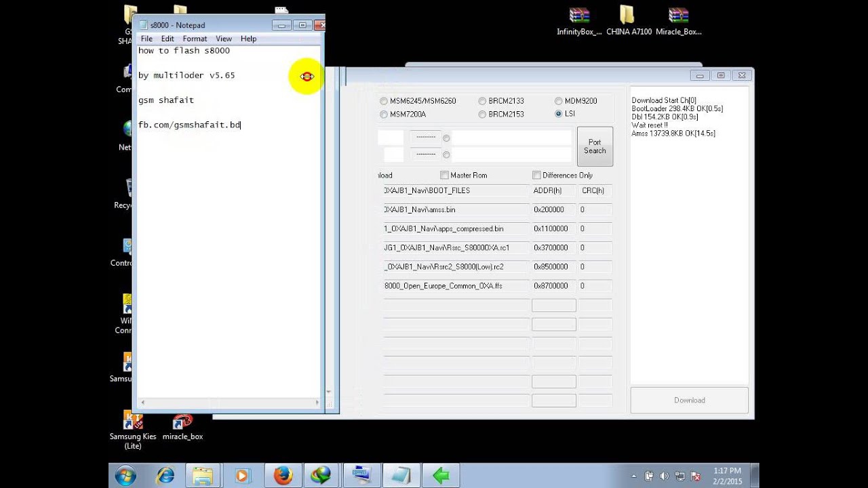Open Firefox from the taskbar
Viewport: 868px width, 488px height.
tap(283, 476)
